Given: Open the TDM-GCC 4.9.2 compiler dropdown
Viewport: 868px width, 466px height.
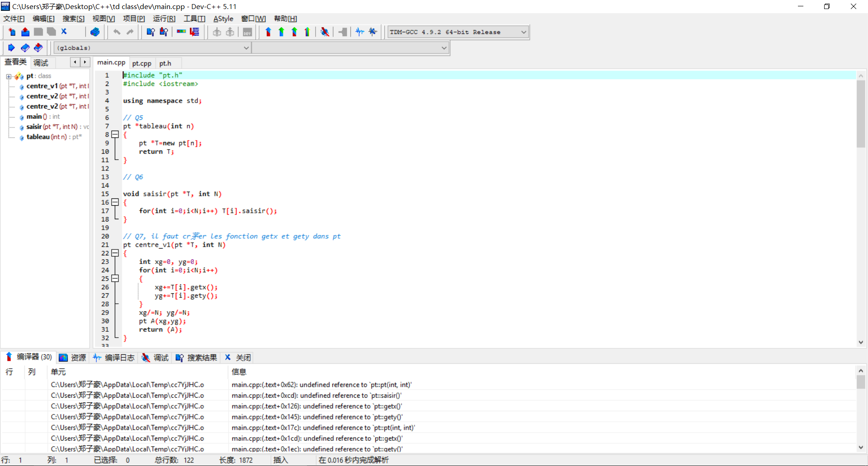Looking at the screenshot, I should (x=458, y=32).
